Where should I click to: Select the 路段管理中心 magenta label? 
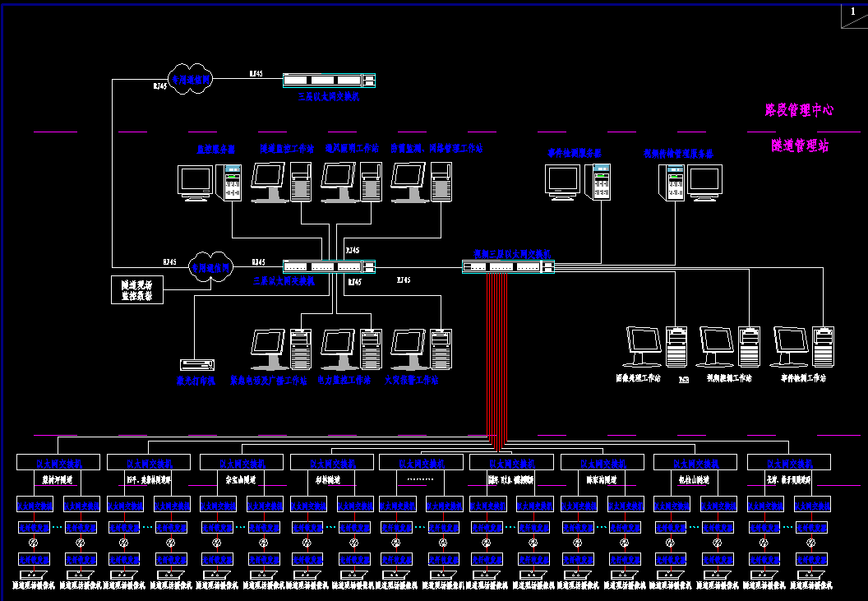(799, 110)
